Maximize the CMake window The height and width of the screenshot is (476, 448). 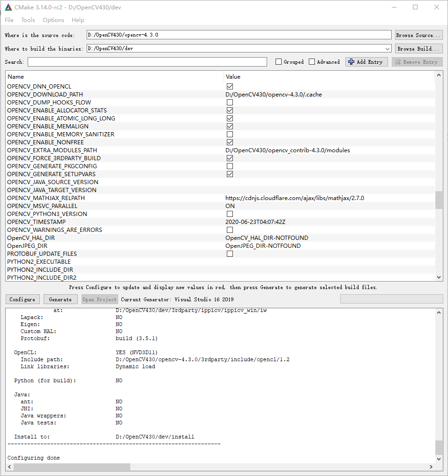[x=415, y=7]
